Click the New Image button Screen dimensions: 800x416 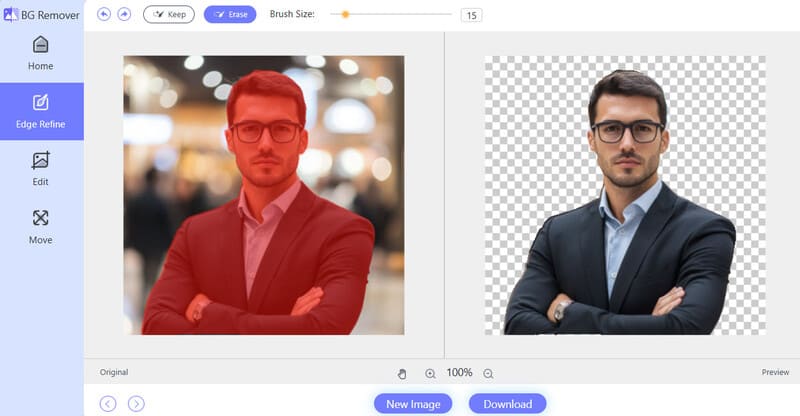point(413,404)
